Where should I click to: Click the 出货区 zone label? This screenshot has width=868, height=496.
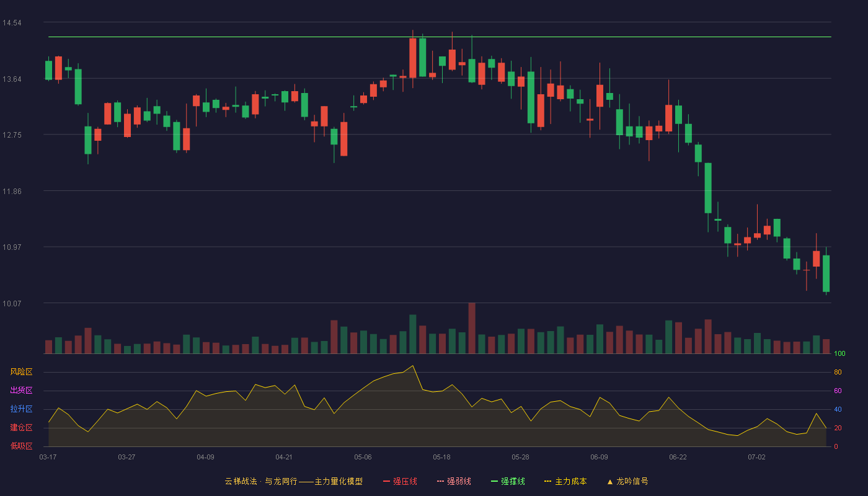(x=21, y=391)
